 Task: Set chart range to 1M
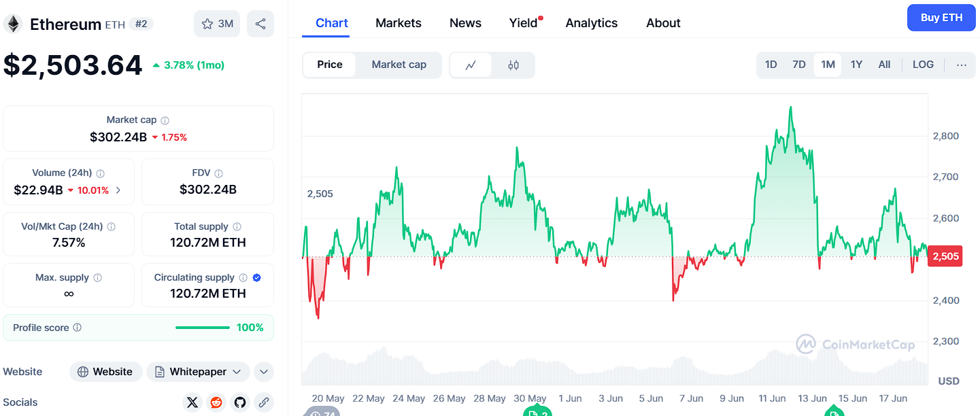(x=828, y=65)
